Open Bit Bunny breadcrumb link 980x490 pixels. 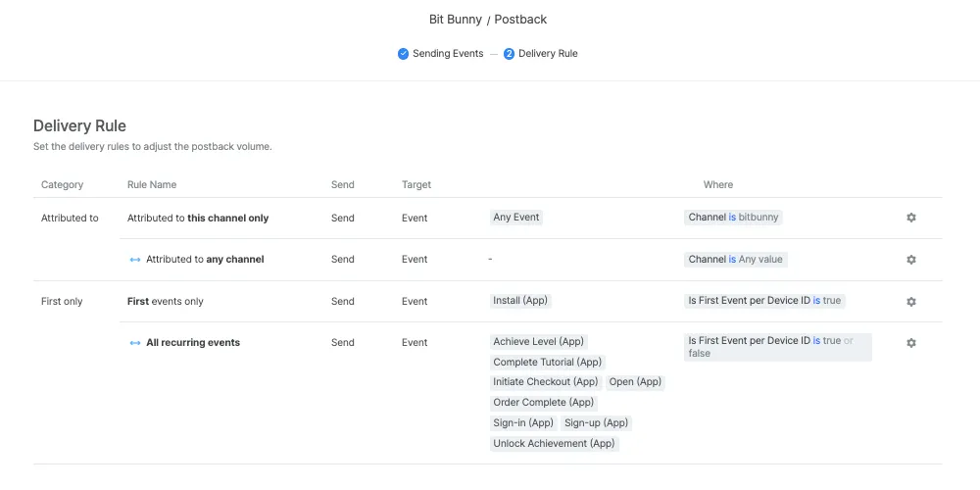point(456,20)
